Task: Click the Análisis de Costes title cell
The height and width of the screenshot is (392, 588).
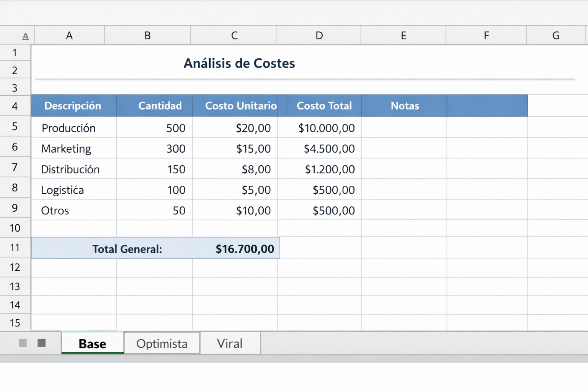Action: tap(239, 63)
